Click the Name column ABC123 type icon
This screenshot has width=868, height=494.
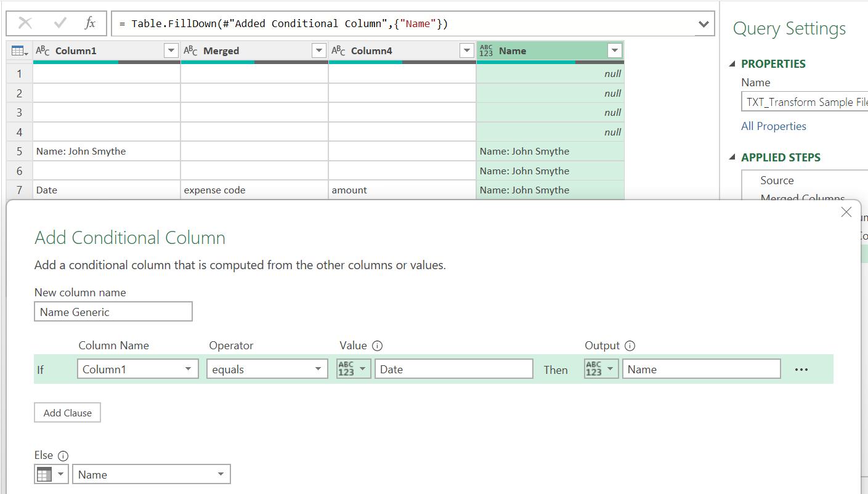(486, 51)
